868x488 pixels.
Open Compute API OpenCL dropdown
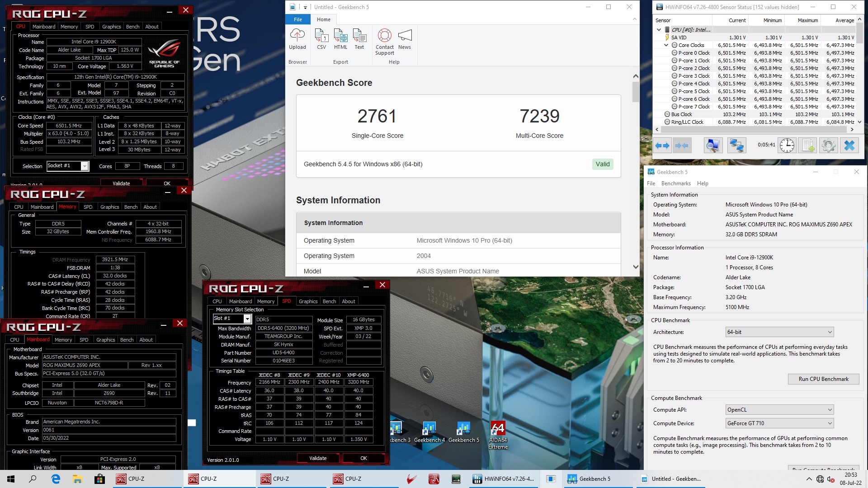[x=779, y=410]
